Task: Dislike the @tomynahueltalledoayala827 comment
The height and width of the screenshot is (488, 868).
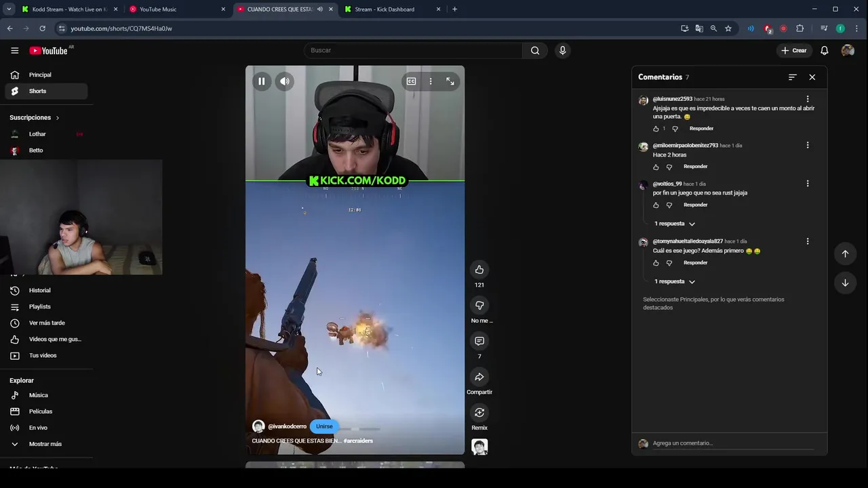Action: [669, 263]
